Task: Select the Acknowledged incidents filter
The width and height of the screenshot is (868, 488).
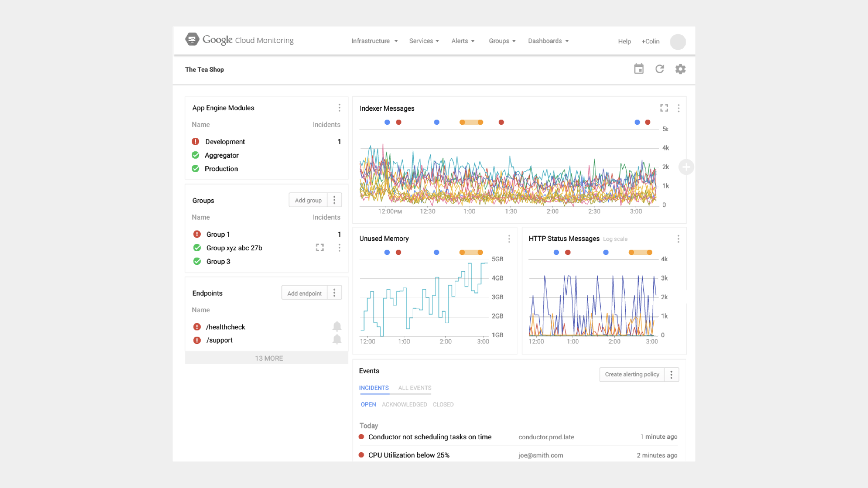Action: pos(404,404)
